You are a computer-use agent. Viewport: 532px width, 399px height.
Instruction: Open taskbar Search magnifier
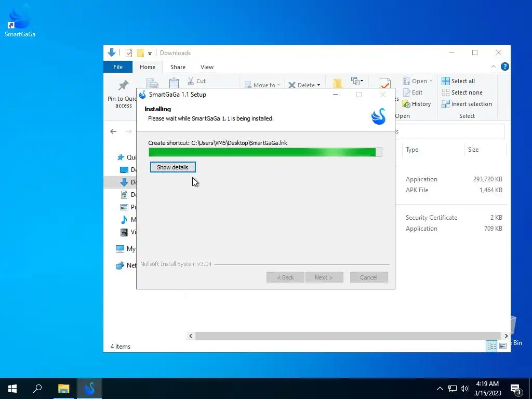coord(37,389)
